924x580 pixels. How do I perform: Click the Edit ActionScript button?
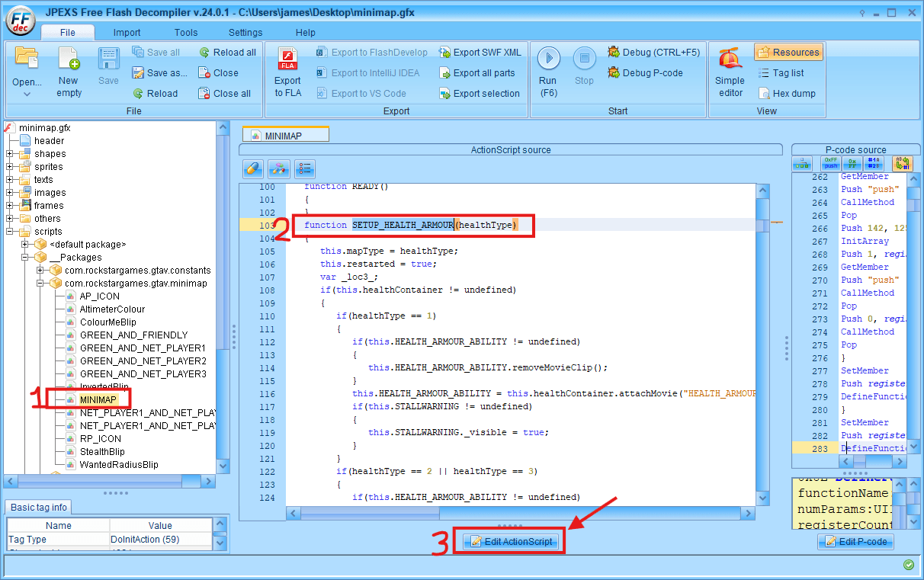(x=511, y=542)
